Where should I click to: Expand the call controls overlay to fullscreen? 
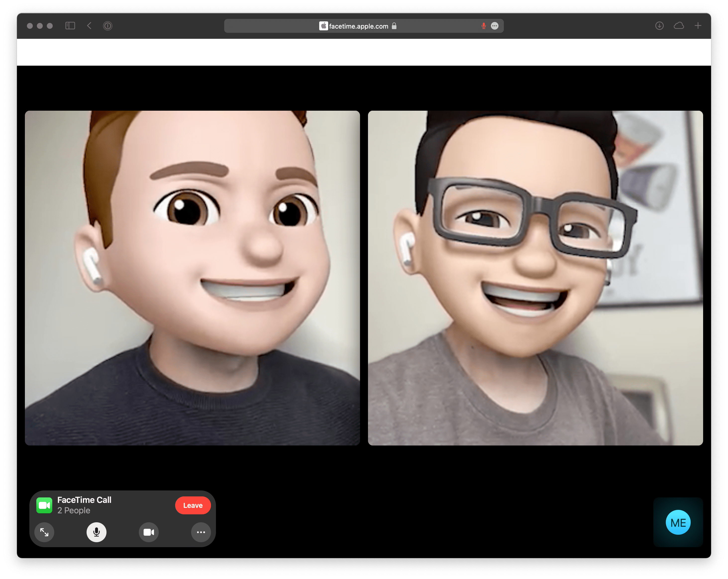pyautogui.click(x=45, y=532)
